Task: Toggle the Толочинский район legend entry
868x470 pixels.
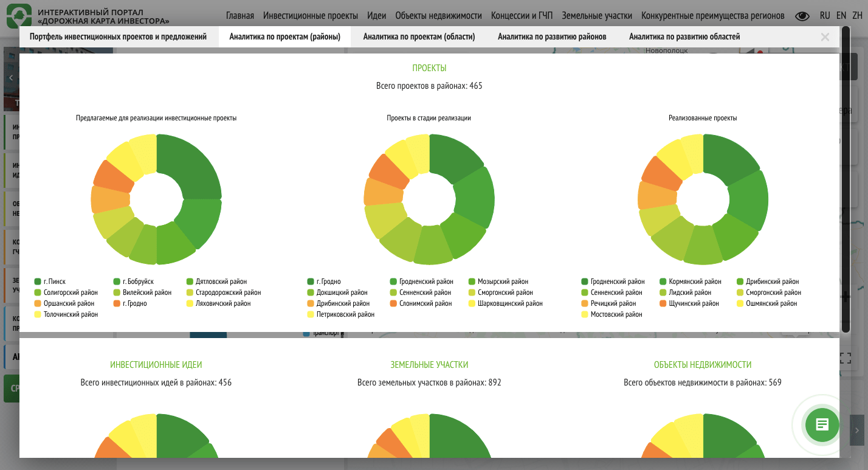Action: 66,314
